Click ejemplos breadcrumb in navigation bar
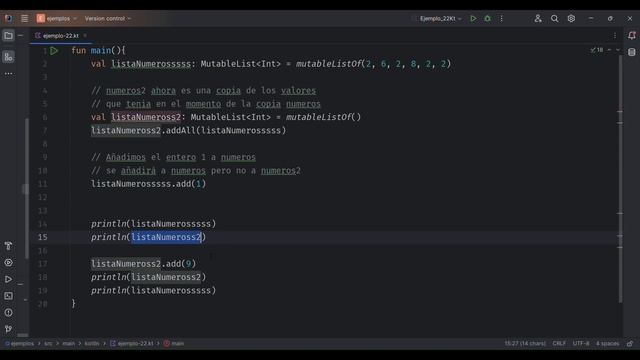The image size is (640, 360). tap(20, 344)
